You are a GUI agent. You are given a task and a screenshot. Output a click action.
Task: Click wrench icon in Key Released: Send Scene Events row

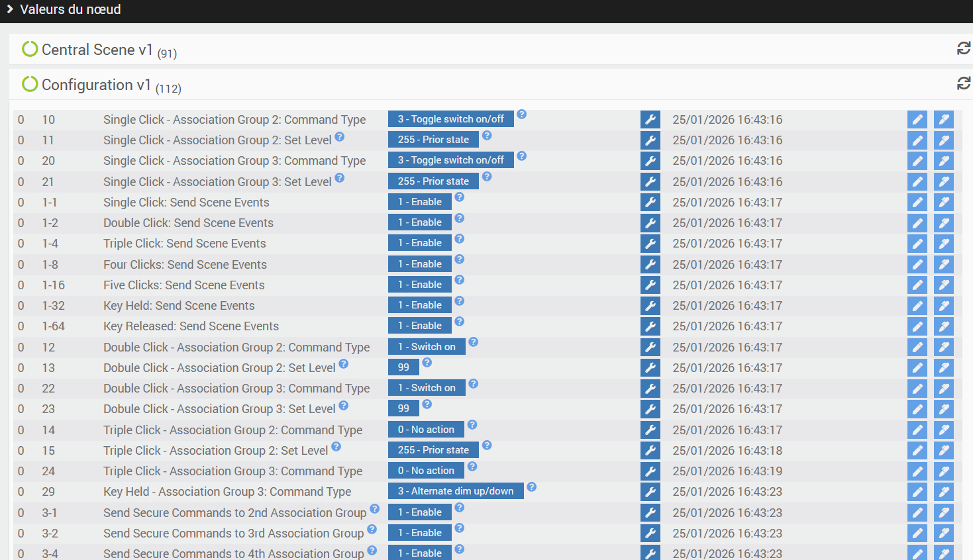coord(650,326)
